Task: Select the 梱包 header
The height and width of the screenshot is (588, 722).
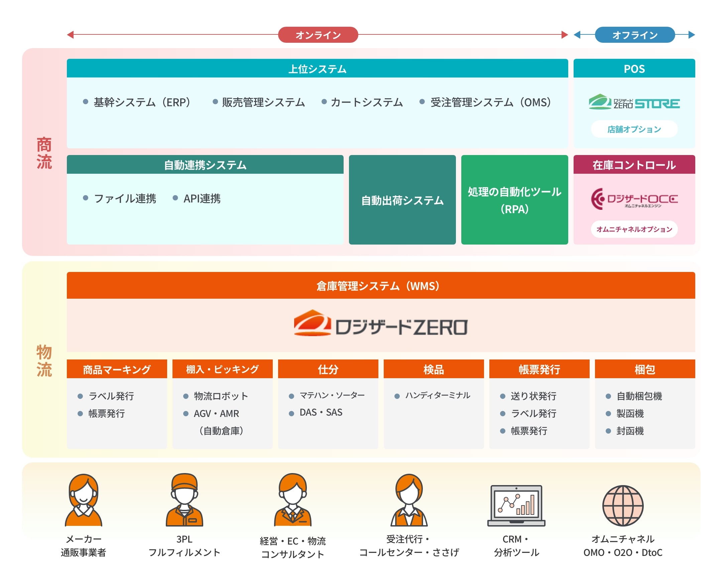Action: (645, 369)
